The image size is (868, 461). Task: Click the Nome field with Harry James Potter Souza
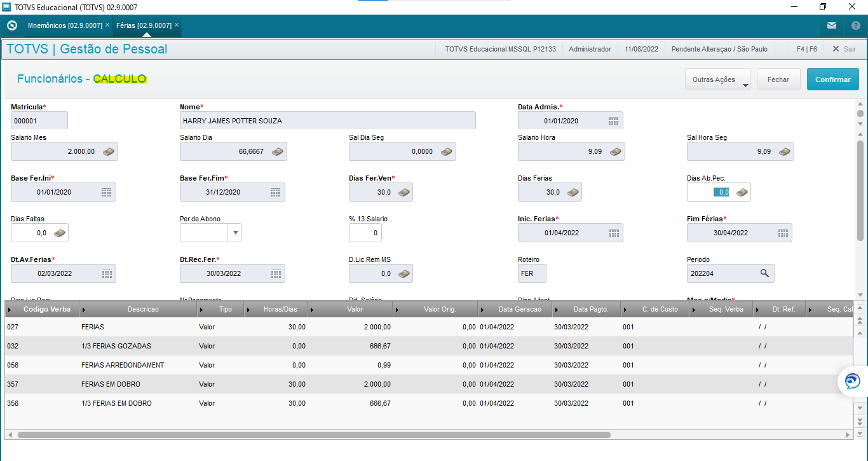click(x=328, y=121)
